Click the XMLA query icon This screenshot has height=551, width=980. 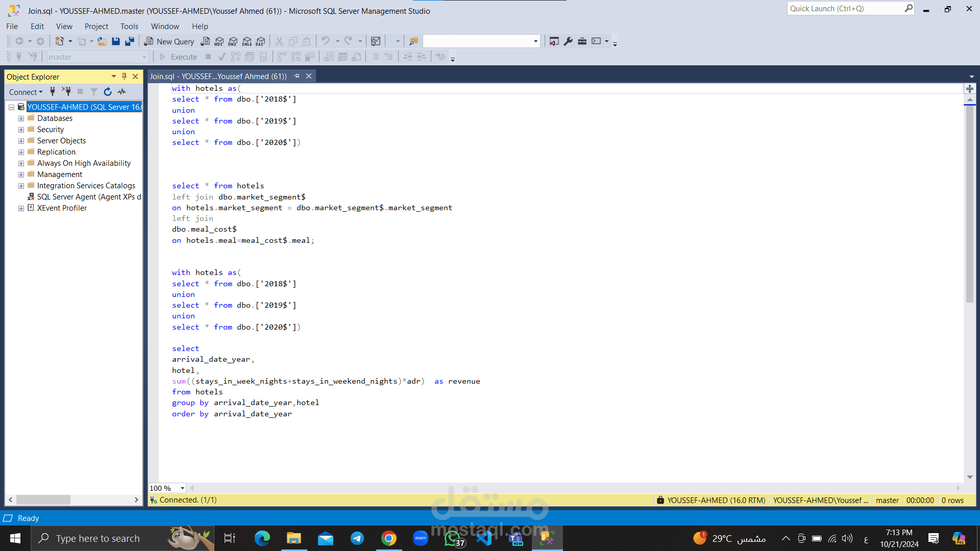coord(247,41)
